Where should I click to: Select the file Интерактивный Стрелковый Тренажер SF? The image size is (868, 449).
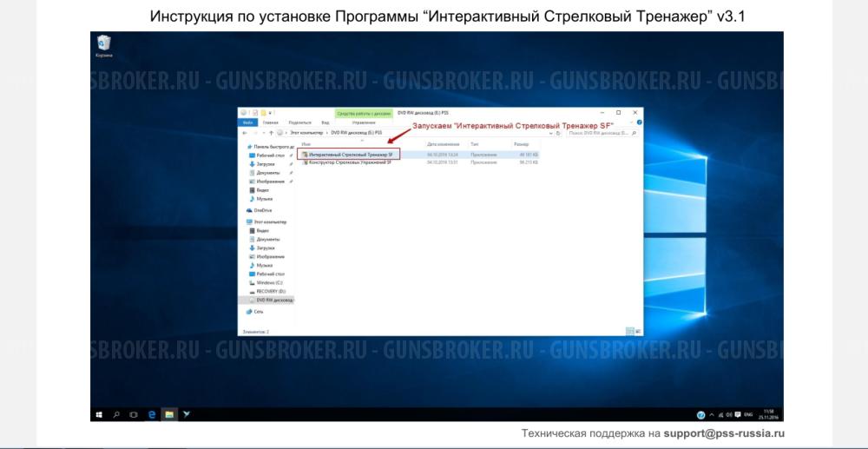349,155
